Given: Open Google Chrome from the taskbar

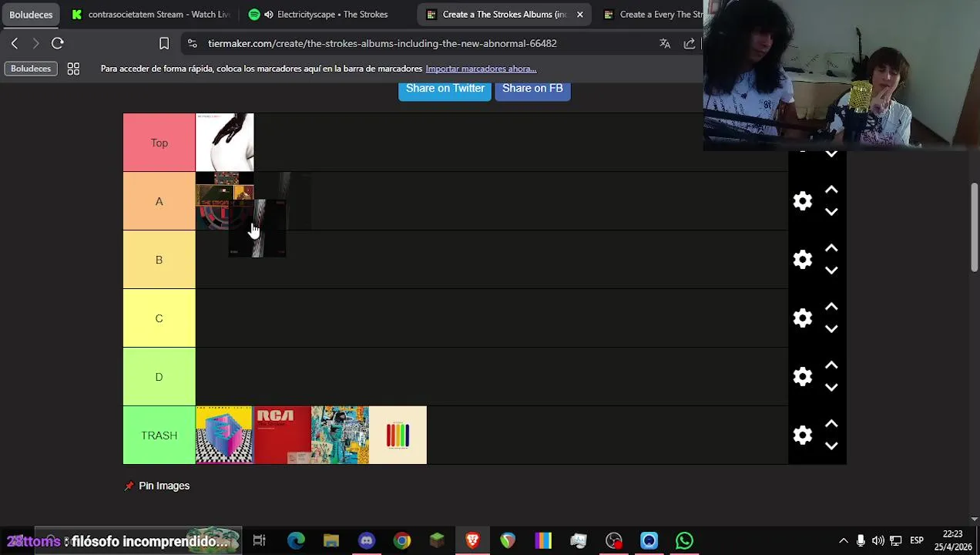Looking at the screenshot, I should 402,541.
